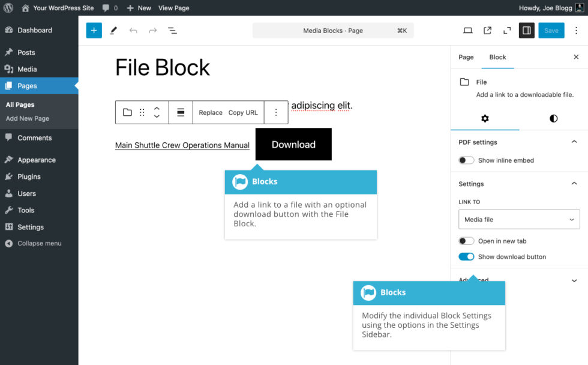Click the block drag handle dots
The width and height of the screenshot is (588, 365).
(142, 112)
